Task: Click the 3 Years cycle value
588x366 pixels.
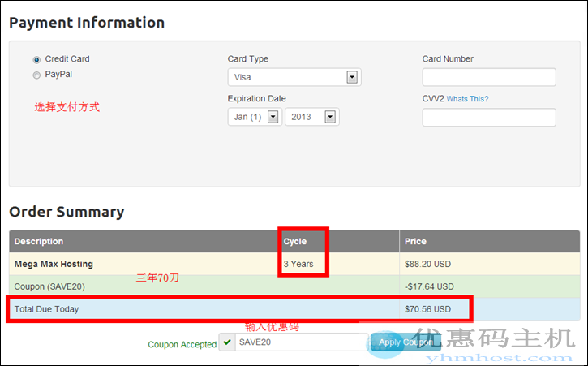Action: pyautogui.click(x=298, y=264)
